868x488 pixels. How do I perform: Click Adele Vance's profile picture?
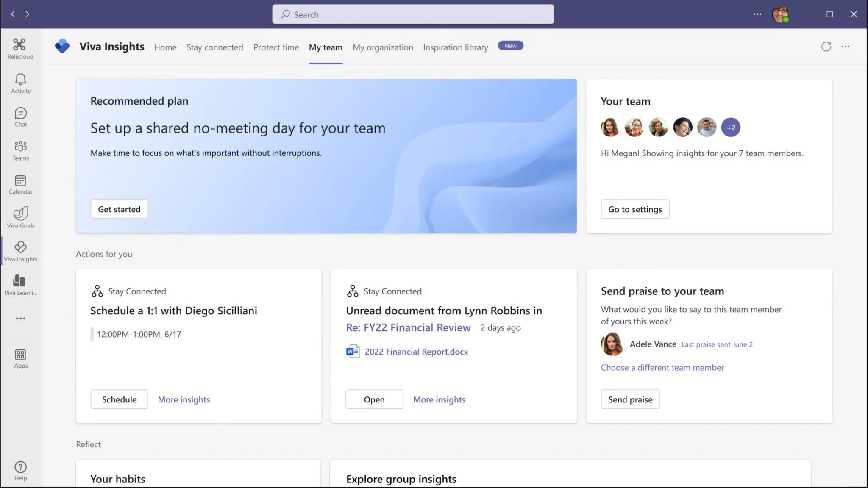click(x=612, y=344)
